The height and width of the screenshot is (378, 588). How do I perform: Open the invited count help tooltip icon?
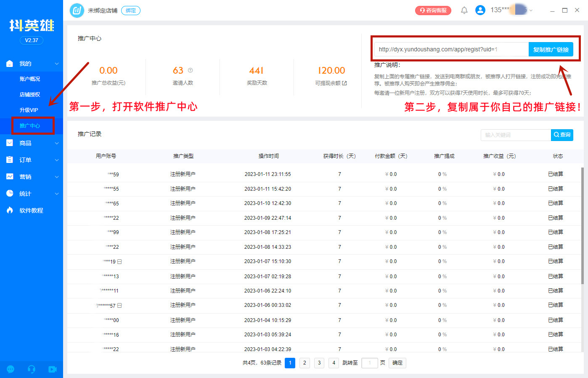(190, 70)
